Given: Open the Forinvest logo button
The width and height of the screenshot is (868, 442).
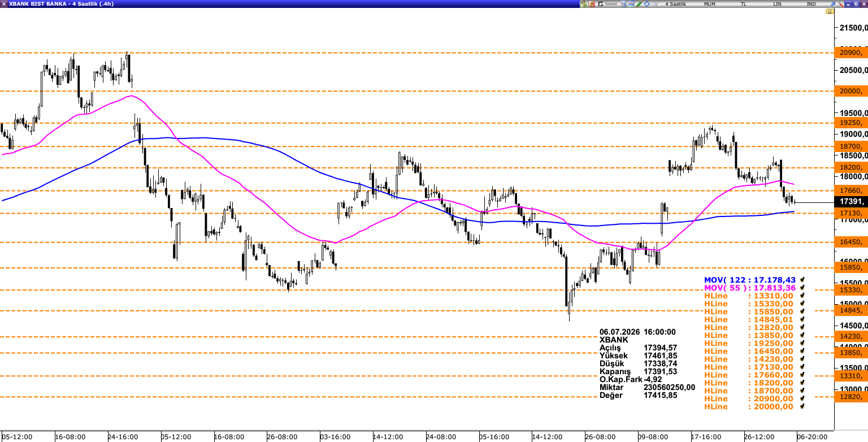Looking at the screenshot, I should (607, 4).
